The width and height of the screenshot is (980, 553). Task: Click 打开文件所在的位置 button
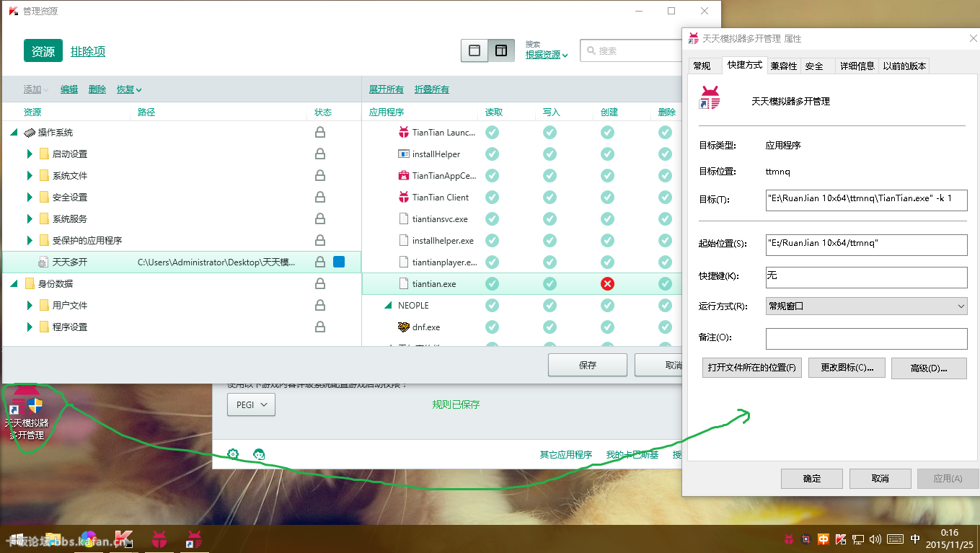point(752,368)
